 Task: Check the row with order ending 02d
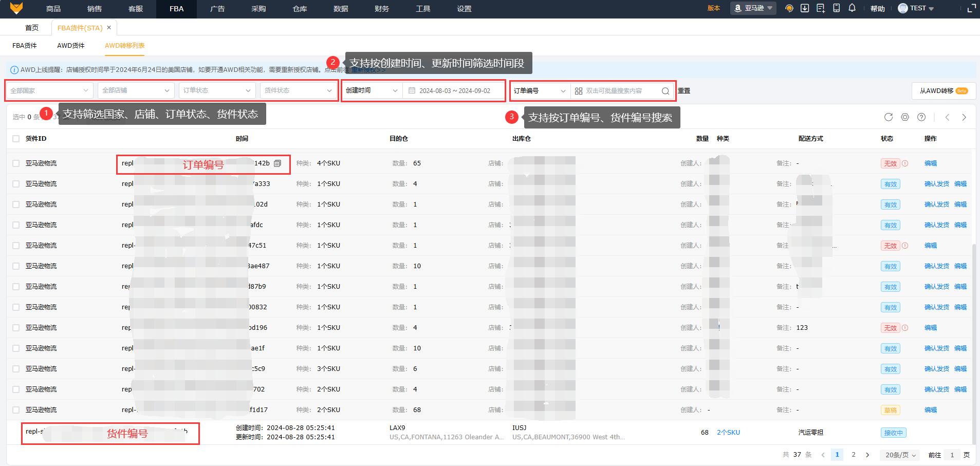point(16,204)
